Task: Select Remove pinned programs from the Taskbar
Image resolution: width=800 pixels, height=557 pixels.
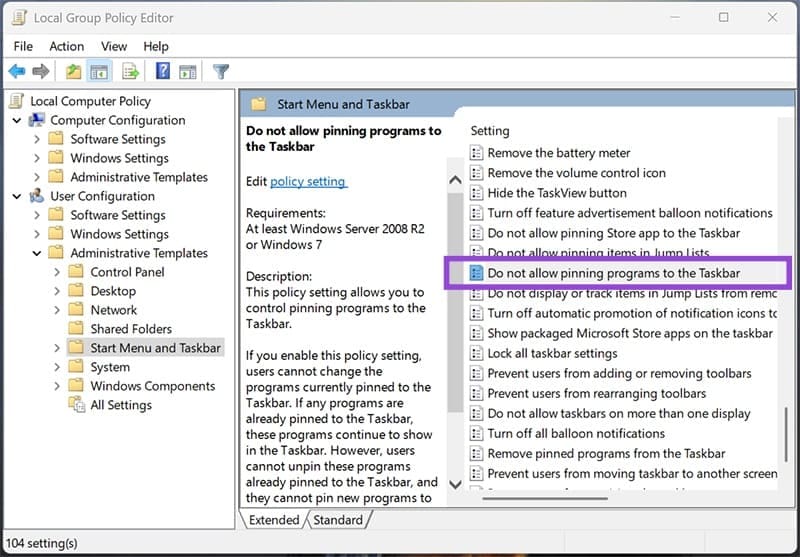Action: tap(606, 453)
